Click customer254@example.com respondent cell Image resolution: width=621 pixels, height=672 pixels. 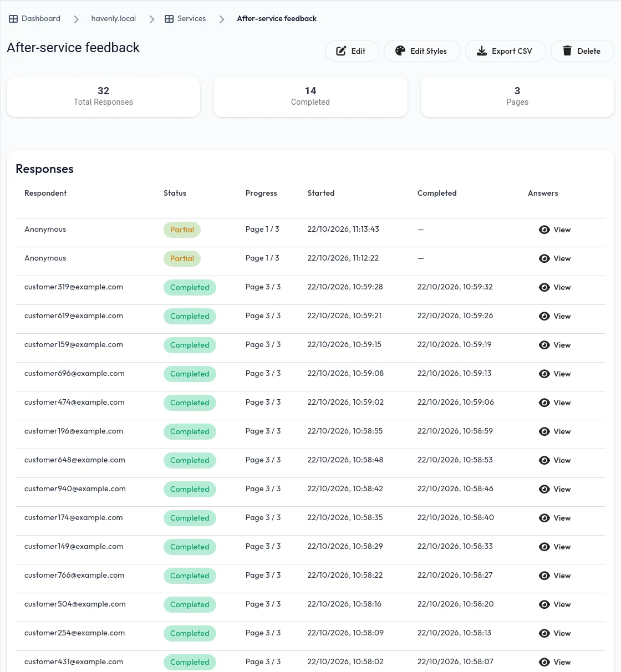[75, 633]
